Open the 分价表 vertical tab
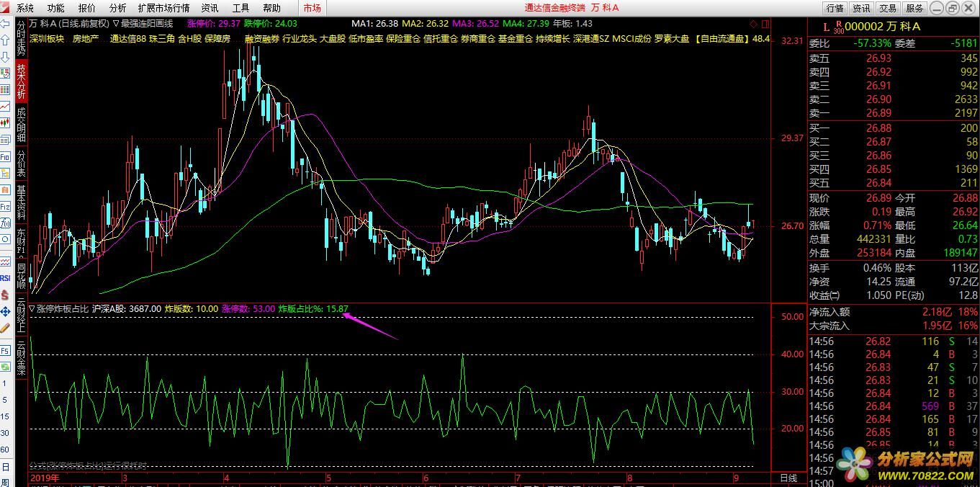This screenshot has height=487, width=980. pyautogui.click(x=21, y=164)
